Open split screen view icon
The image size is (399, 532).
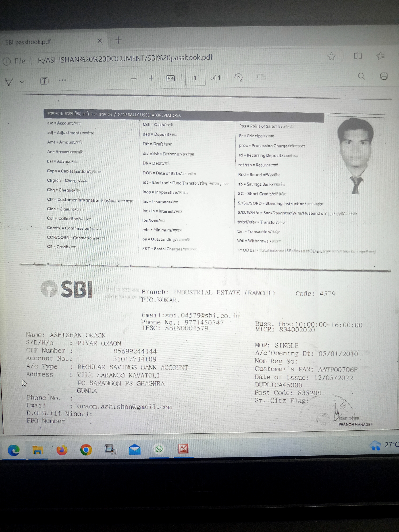(358, 56)
